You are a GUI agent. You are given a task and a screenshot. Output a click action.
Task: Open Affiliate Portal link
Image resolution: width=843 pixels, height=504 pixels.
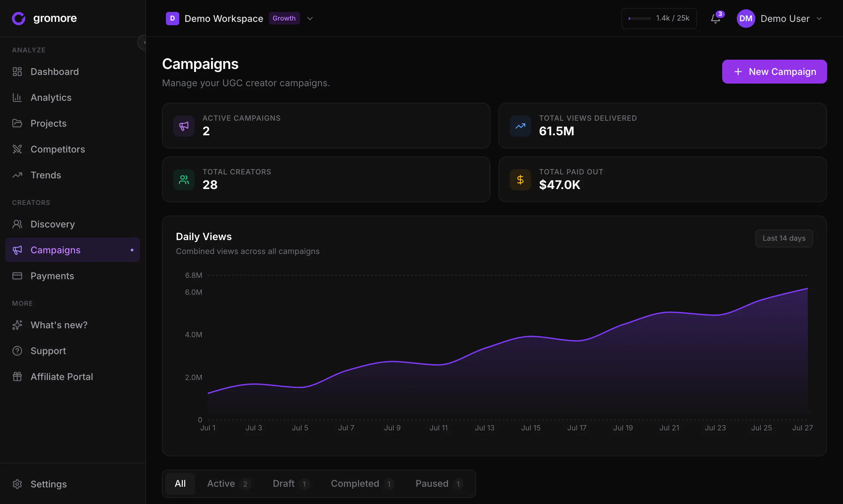[73, 377]
